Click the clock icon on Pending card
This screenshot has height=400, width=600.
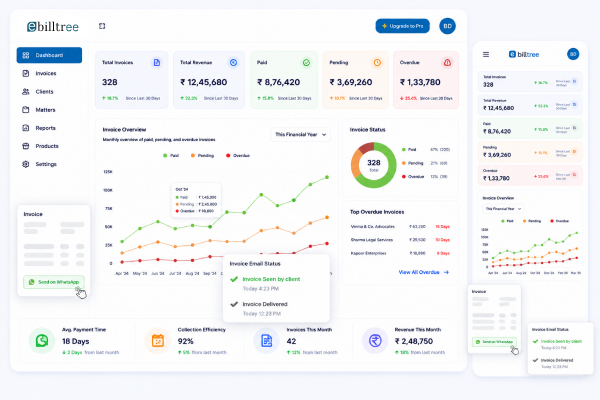[x=377, y=62]
